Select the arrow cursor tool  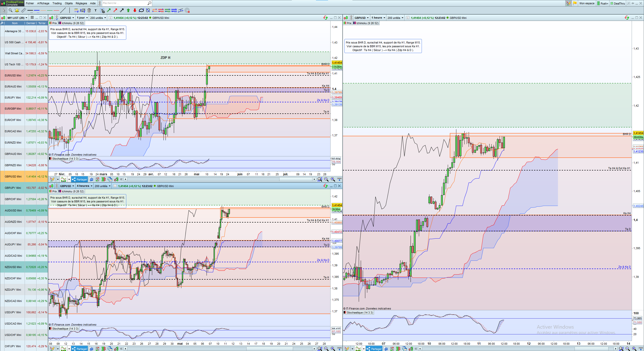[4, 10]
